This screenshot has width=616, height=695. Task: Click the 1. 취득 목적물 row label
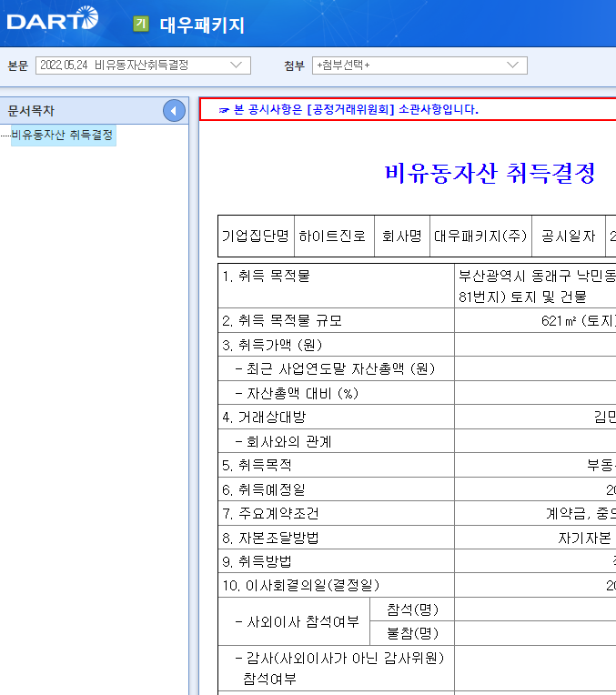[266, 277]
